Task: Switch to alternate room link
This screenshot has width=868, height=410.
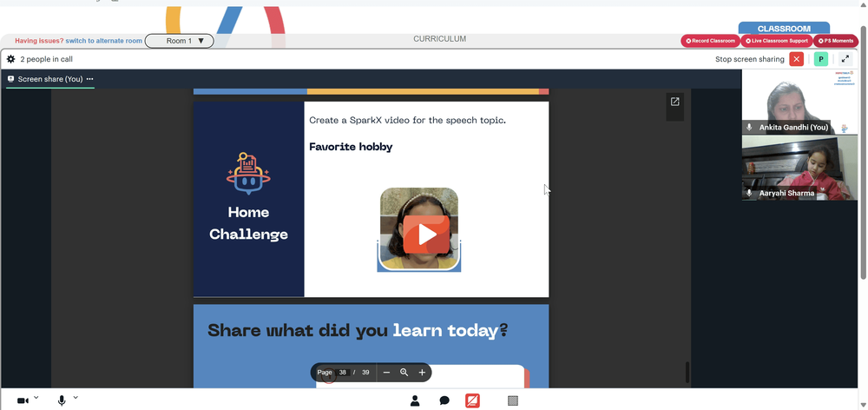Action: pyautogui.click(x=103, y=41)
